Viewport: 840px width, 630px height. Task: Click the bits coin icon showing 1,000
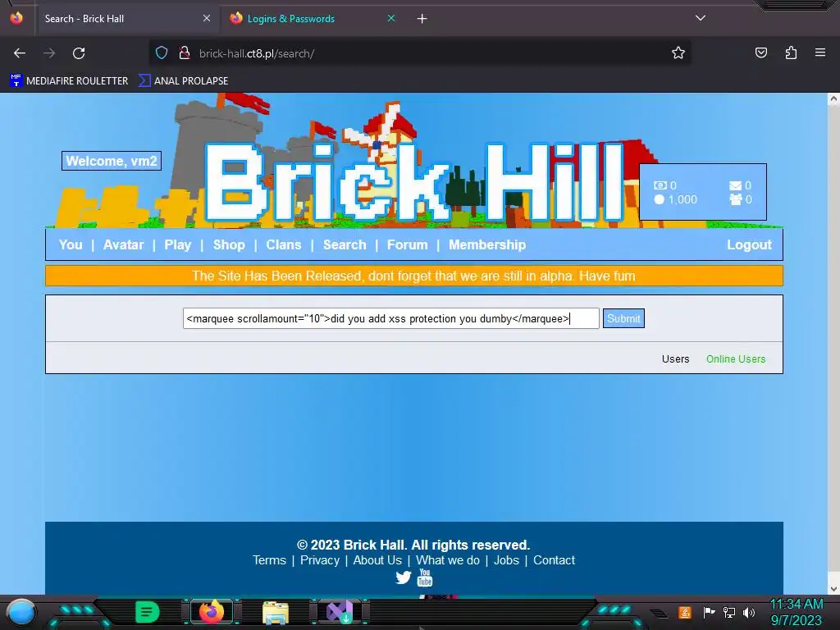tap(660, 199)
